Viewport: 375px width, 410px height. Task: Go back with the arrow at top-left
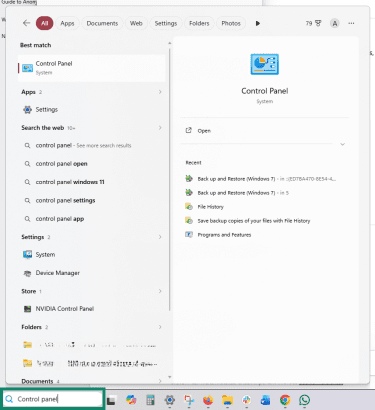26,23
